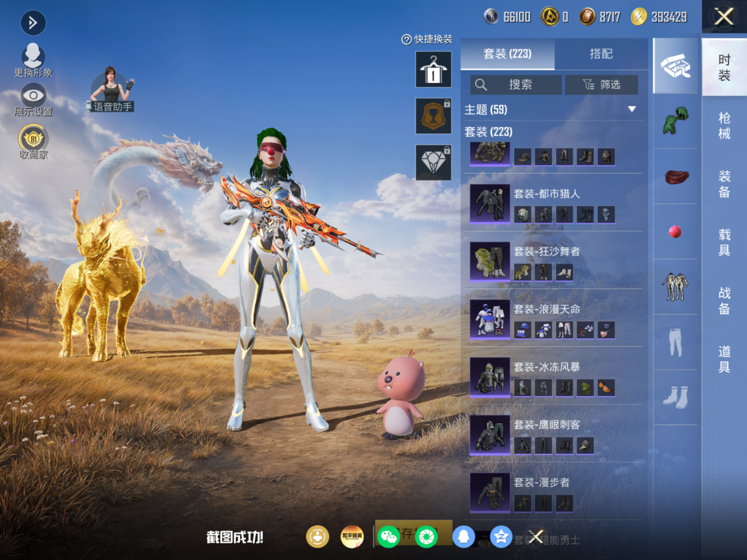
Task: Share screenshot to QQ Zone
Action: 500,537
